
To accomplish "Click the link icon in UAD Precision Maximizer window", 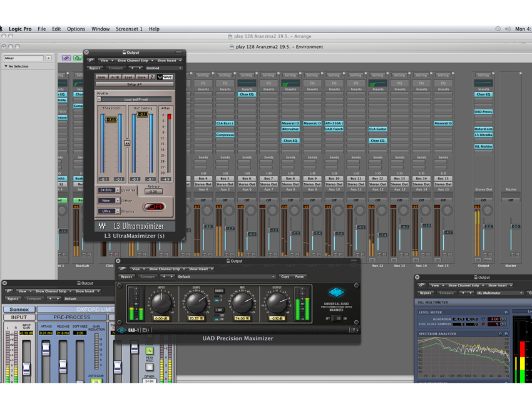I will 123,269.
